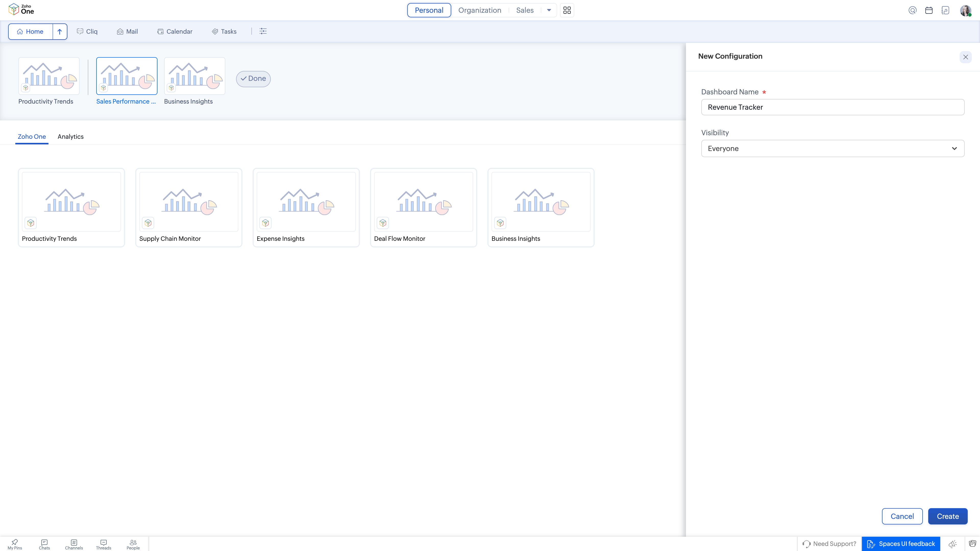Open People from the bottom bar
Image resolution: width=980 pixels, height=551 pixels.
point(133,544)
